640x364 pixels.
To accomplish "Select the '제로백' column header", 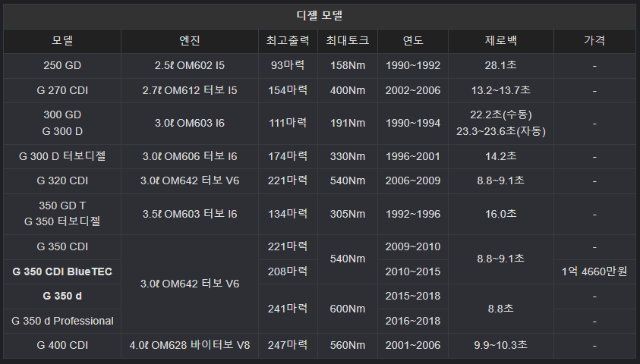I will tap(501, 41).
